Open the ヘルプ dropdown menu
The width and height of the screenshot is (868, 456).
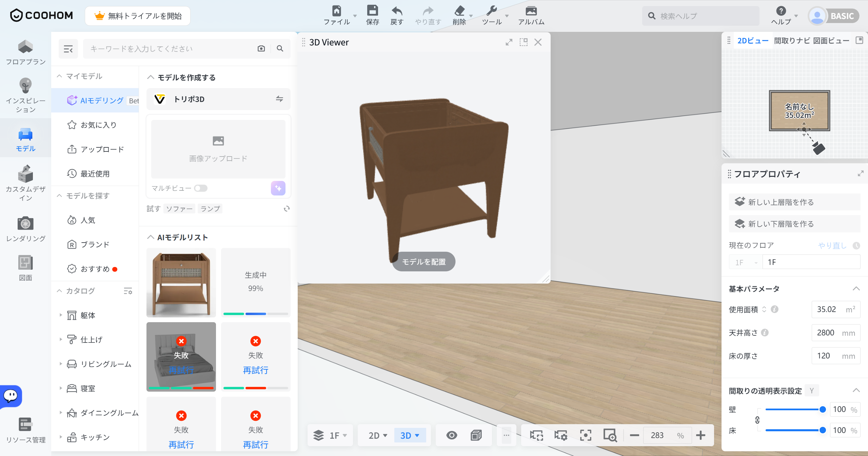(x=784, y=16)
